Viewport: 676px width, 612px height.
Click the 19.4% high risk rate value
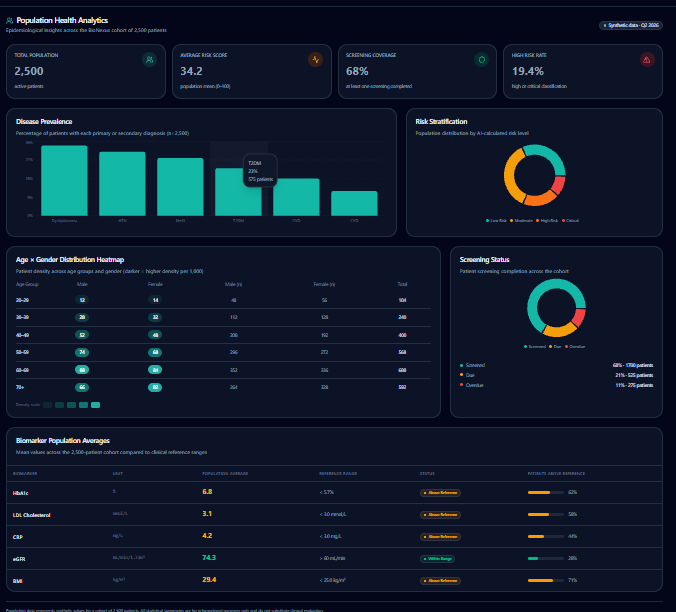528,71
